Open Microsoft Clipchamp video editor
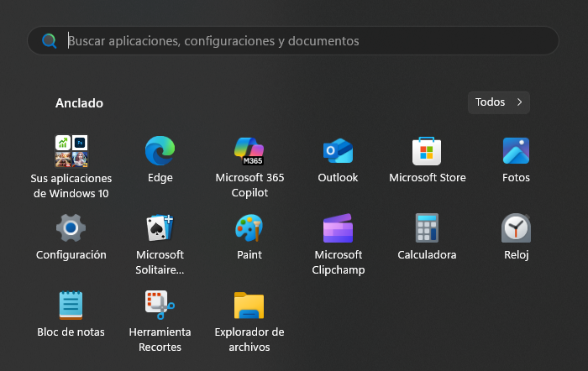The height and width of the screenshot is (371, 588). click(338, 227)
